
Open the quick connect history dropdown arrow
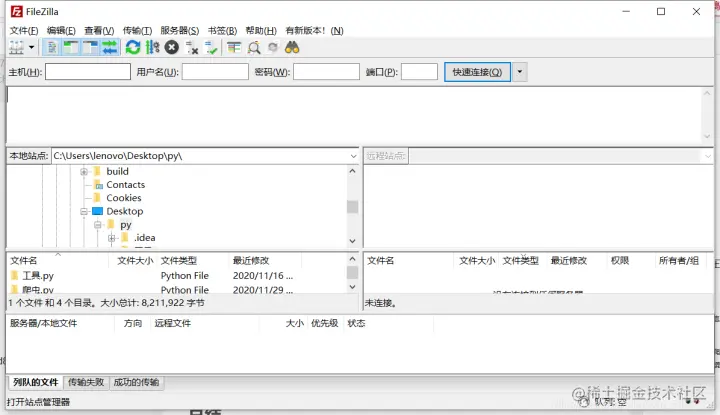click(519, 72)
